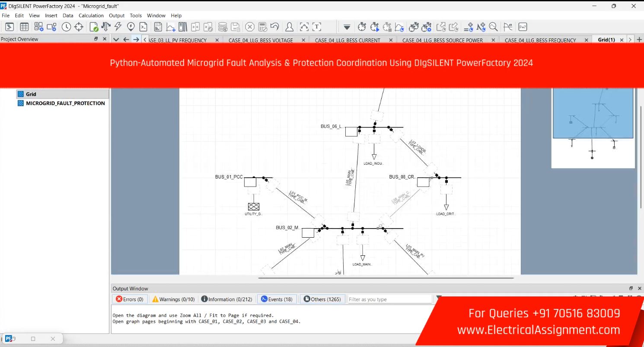This screenshot has height=347, width=644.
Task: Click the stop simulation stopwatch icon
Action: tap(387, 27)
